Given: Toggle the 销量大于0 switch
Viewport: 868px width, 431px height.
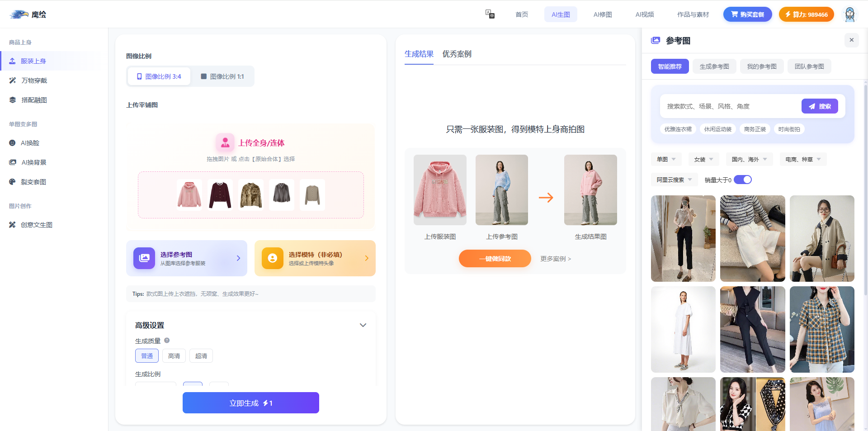Looking at the screenshot, I should [x=742, y=180].
